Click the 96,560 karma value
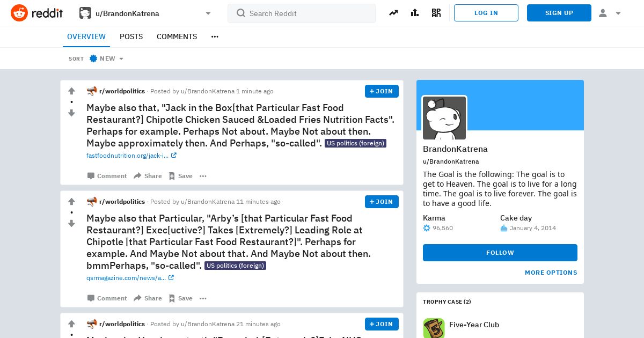 pos(443,228)
